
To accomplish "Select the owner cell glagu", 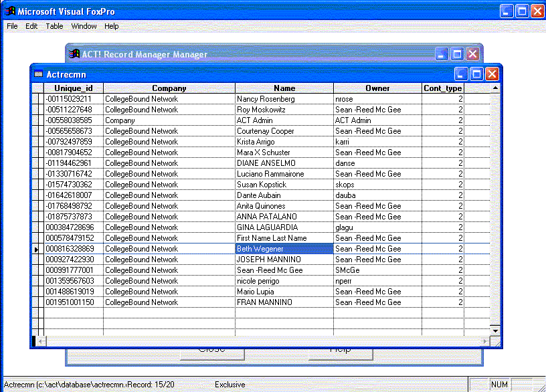I will tap(377, 227).
